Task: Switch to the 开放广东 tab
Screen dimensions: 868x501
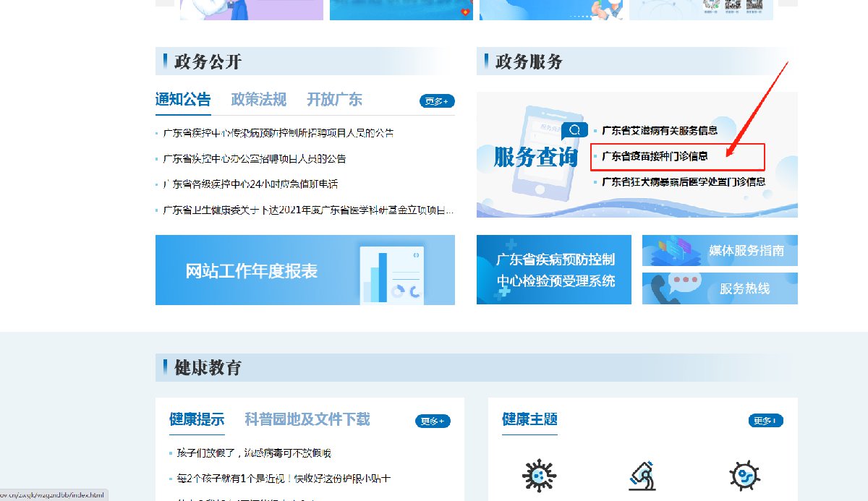Action: pyautogui.click(x=334, y=100)
